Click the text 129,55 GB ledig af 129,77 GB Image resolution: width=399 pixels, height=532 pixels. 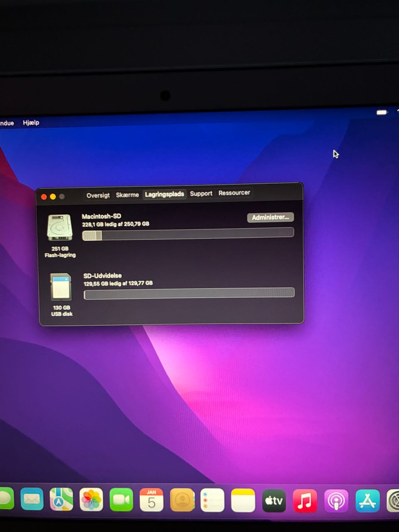coord(118,283)
